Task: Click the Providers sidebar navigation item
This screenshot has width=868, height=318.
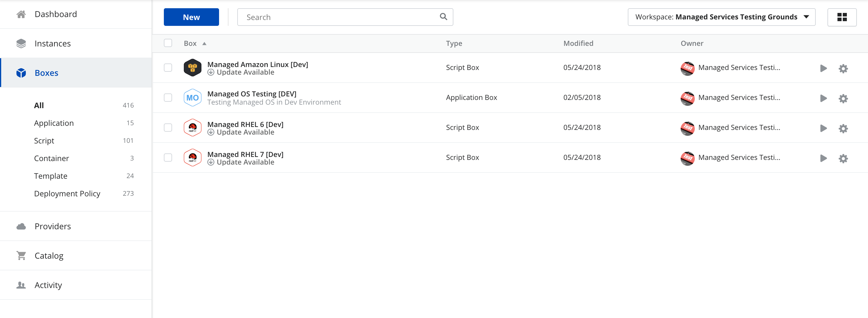Action: tap(53, 226)
